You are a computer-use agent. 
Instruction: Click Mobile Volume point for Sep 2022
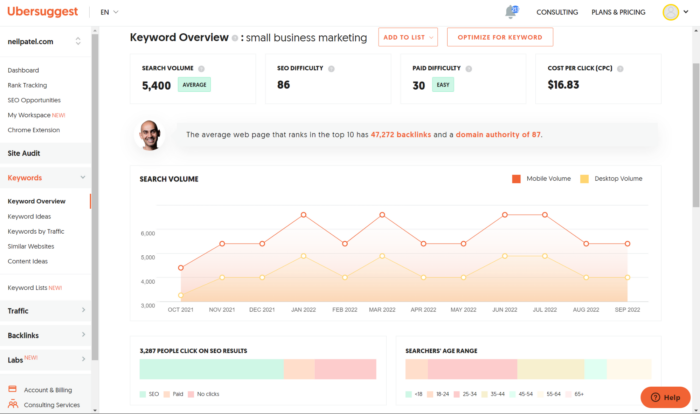click(x=627, y=244)
